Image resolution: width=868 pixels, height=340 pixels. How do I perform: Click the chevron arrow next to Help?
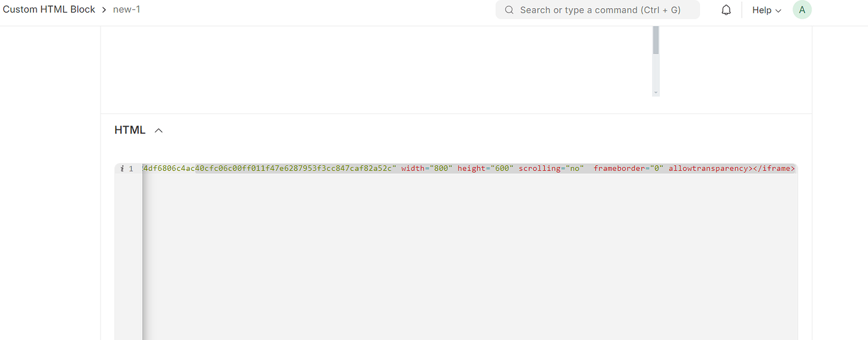pos(779,11)
